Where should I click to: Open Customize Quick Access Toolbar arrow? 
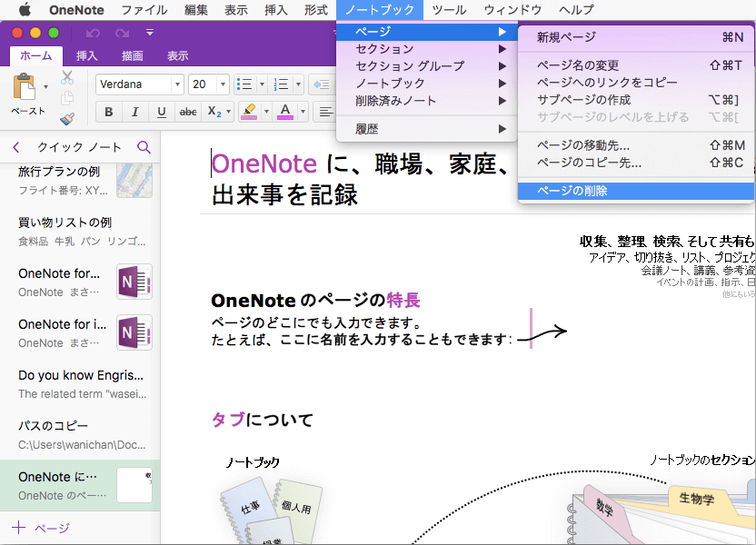click(149, 33)
